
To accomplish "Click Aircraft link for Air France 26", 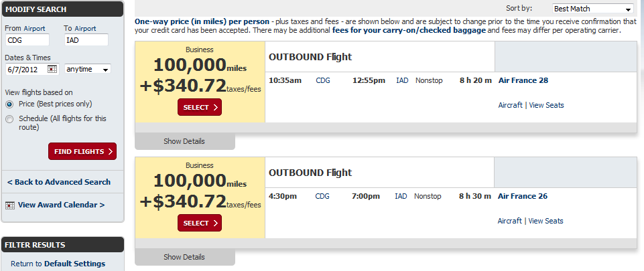I will 510,221.
